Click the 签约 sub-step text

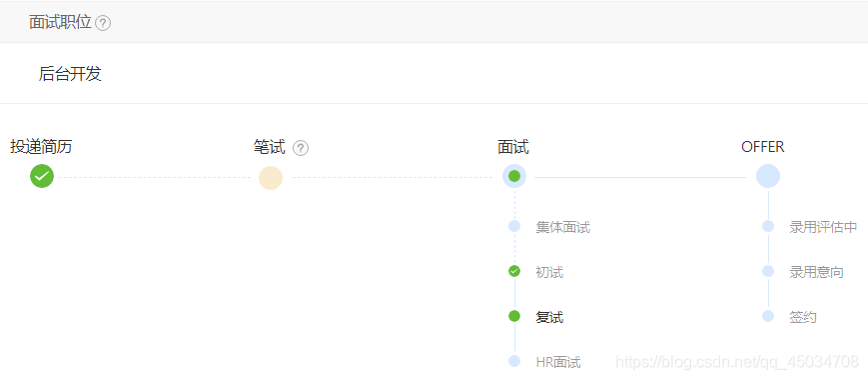coord(803,317)
